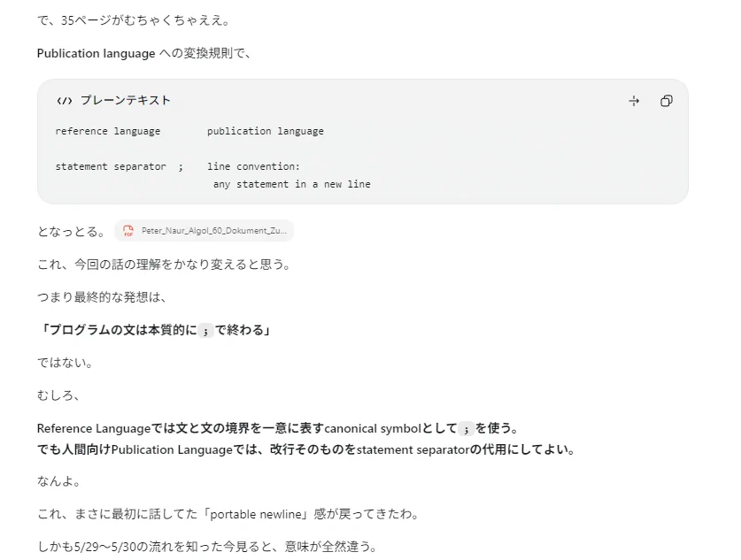Viewport: 741px width, 560px height.
Task: Click 'これ、今回の話の理解をかなり変えると思う。'
Action: [164, 265]
